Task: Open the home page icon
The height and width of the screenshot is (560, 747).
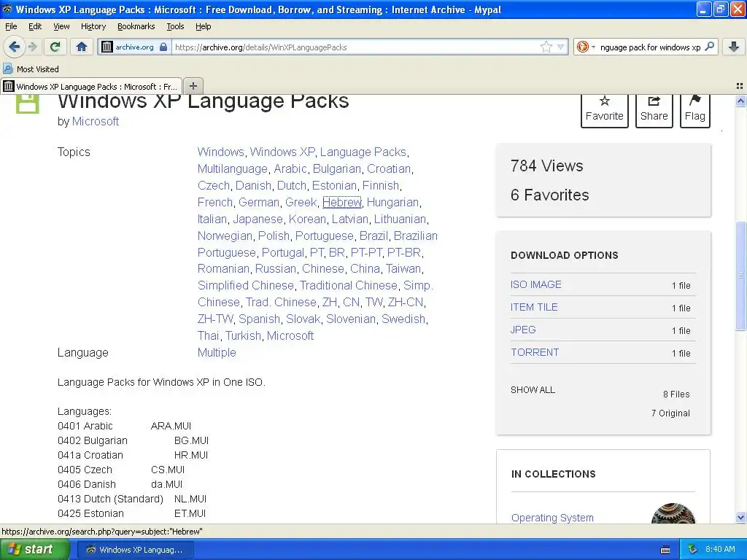Action: click(82, 47)
